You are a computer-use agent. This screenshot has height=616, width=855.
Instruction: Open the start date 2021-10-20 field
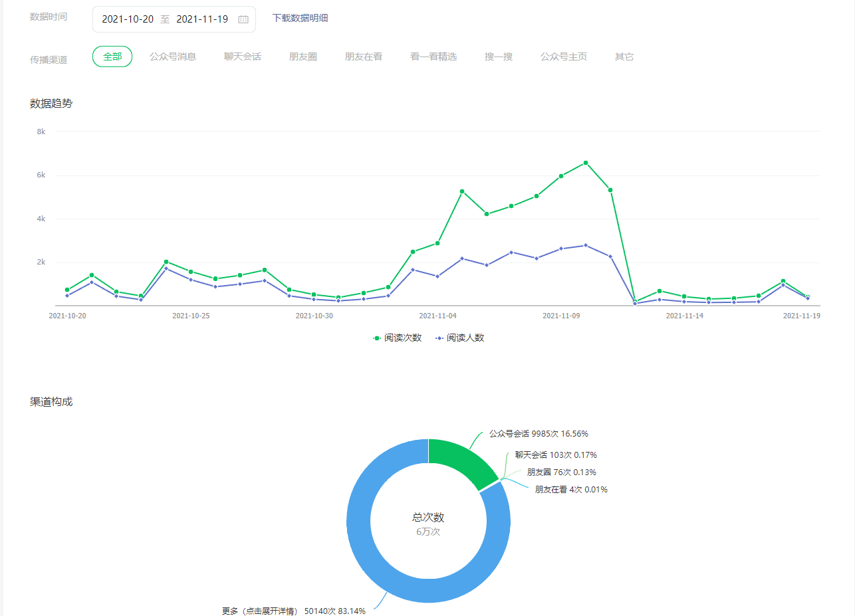[x=128, y=19]
